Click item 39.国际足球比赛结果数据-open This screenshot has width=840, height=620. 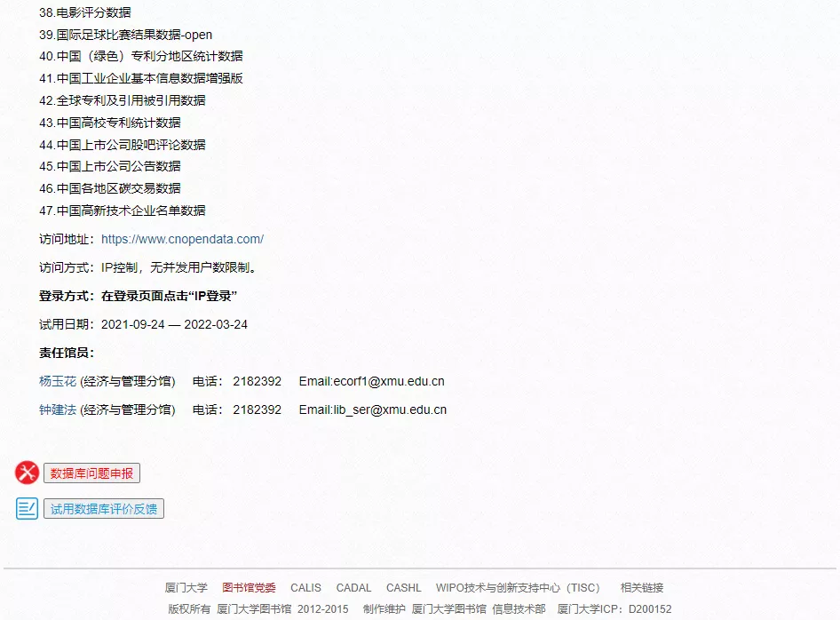(126, 35)
